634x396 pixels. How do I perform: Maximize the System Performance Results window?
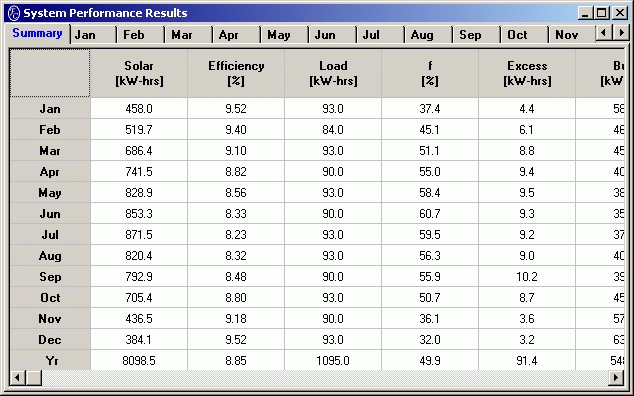click(x=602, y=13)
